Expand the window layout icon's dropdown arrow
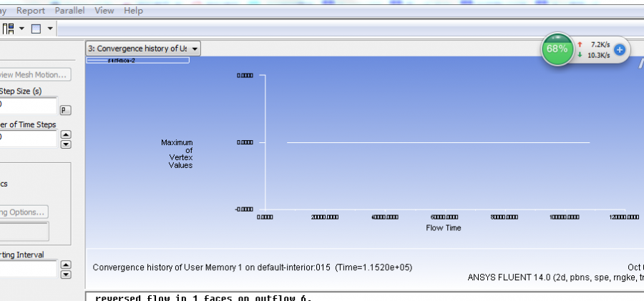This screenshot has width=644, height=301. [x=21, y=29]
